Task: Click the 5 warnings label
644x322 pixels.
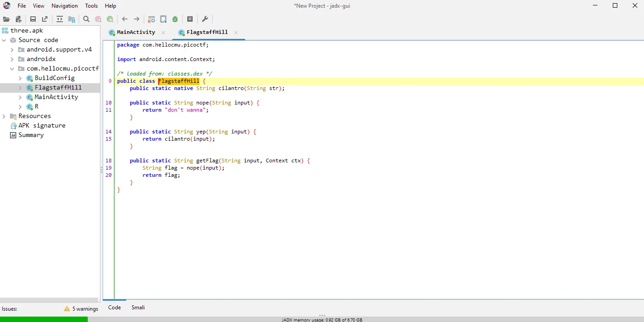Action: 85,309
